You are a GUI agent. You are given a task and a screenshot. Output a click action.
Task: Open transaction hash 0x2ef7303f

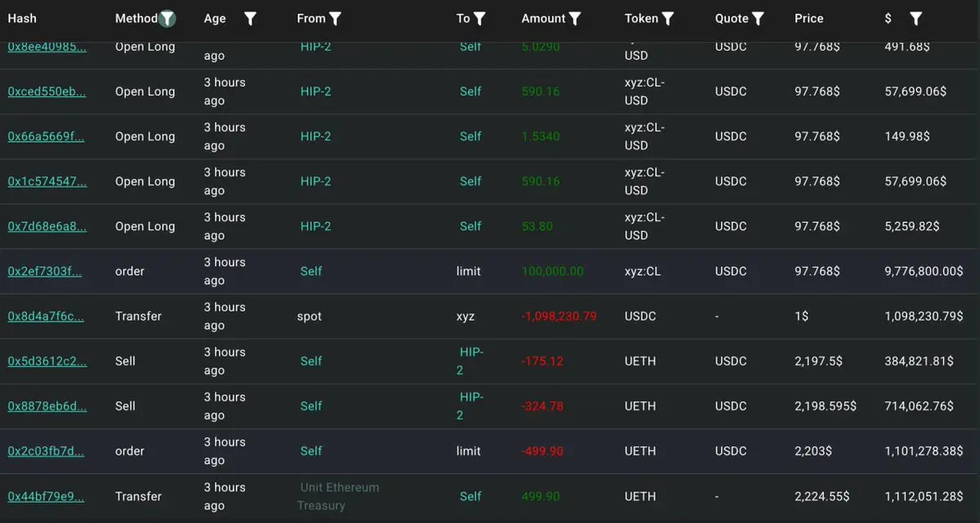pos(44,271)
